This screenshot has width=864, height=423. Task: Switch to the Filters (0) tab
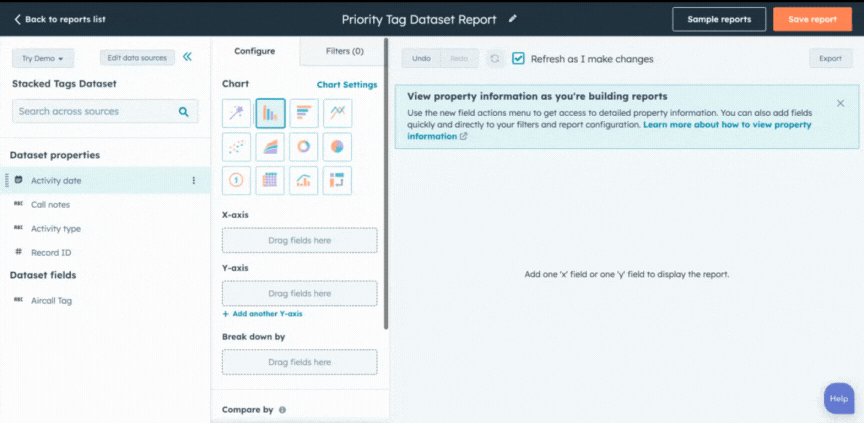pyautogui.click(x=344, y=51)
